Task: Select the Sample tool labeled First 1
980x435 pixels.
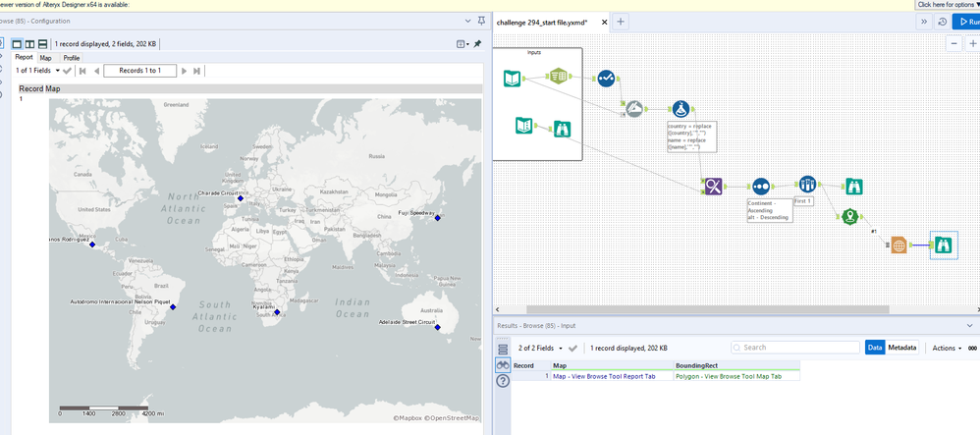Action: coord(807,184)
